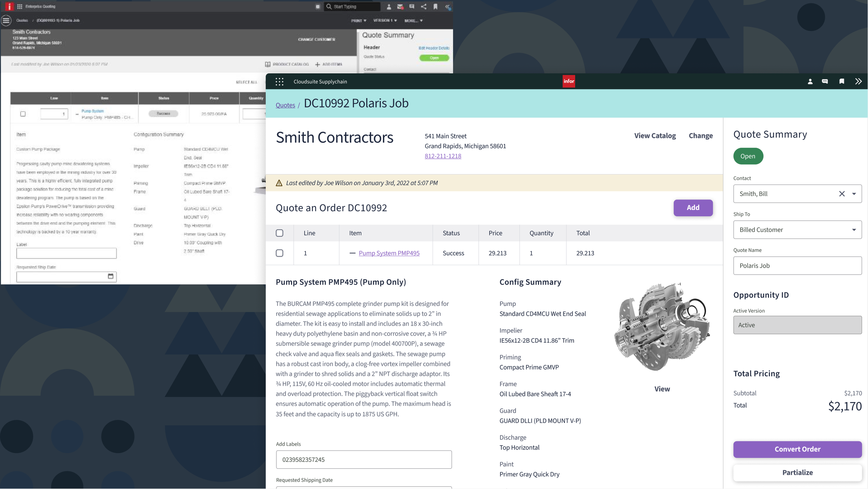The image size is (868, 489).
Task: Click warning triangle icon beside Last edited notice
Action: click(x=279, y=183)
